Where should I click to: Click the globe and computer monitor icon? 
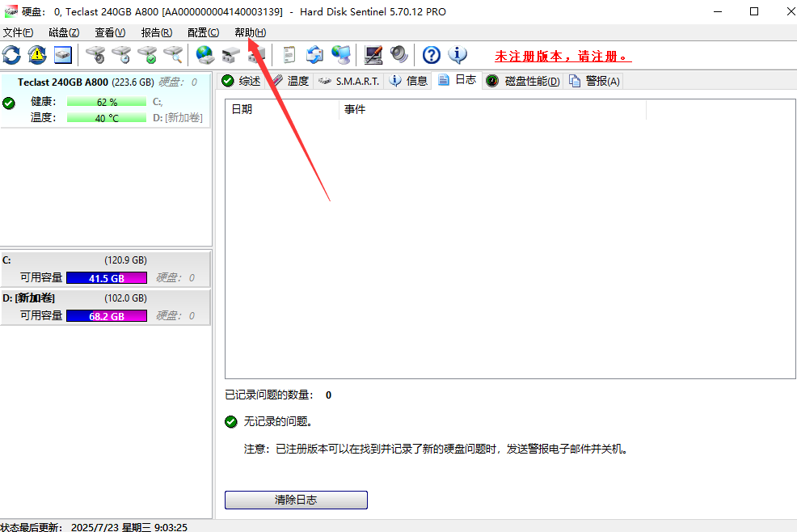(x=340, y=55)
